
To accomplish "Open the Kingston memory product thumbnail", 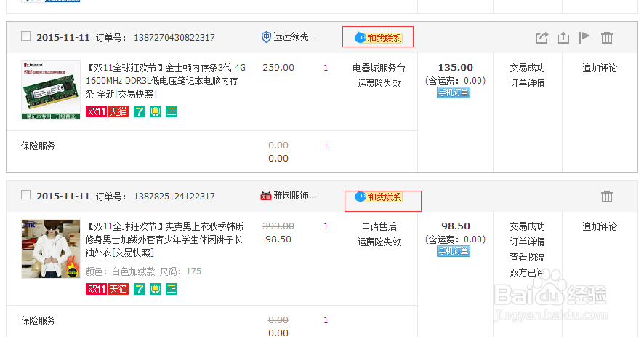I will (x=50, y=90).
